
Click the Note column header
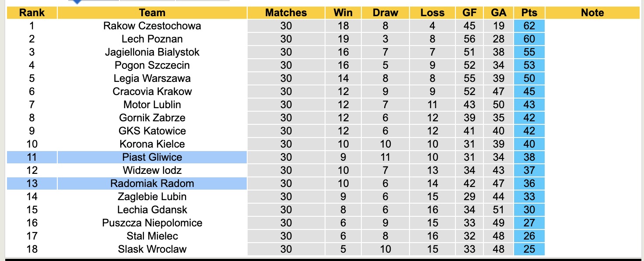(592, 13)
